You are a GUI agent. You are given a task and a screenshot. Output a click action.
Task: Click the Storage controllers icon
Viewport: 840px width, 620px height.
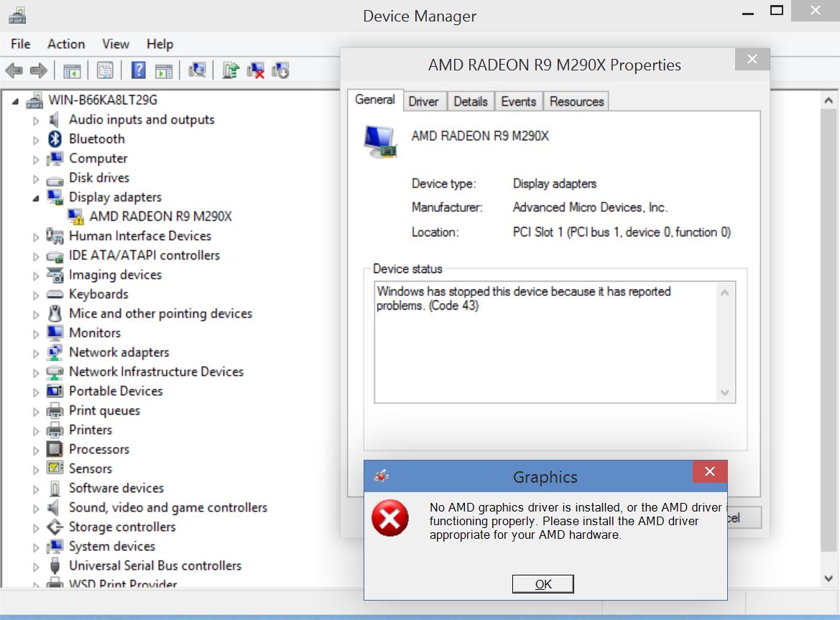[55, 527]
